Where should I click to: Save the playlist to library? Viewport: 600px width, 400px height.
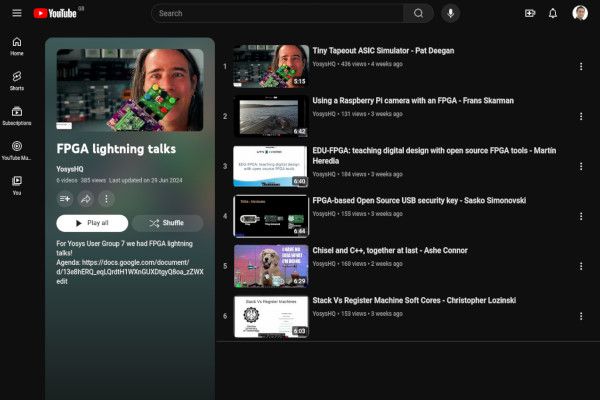(65, 199)
